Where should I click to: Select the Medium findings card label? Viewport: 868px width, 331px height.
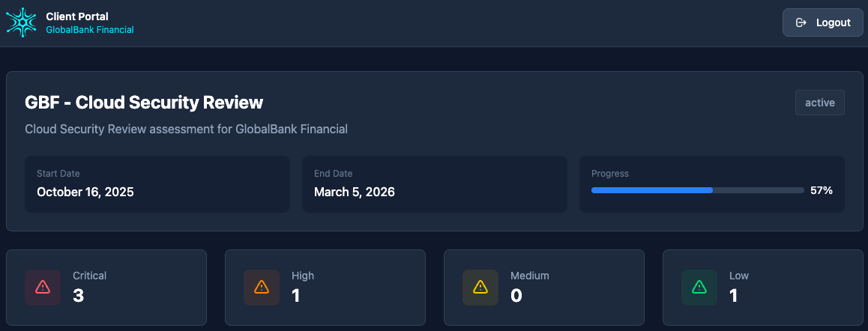pos(530,276)
